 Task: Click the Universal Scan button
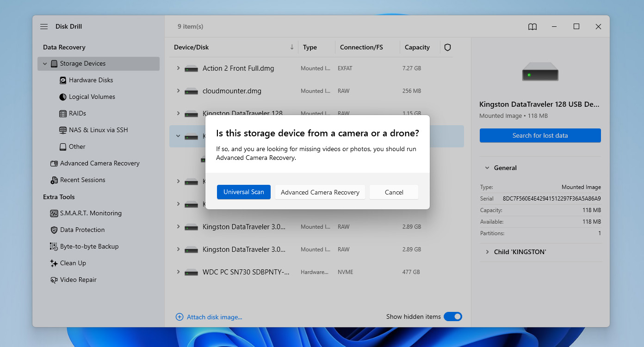coord(243,192)
